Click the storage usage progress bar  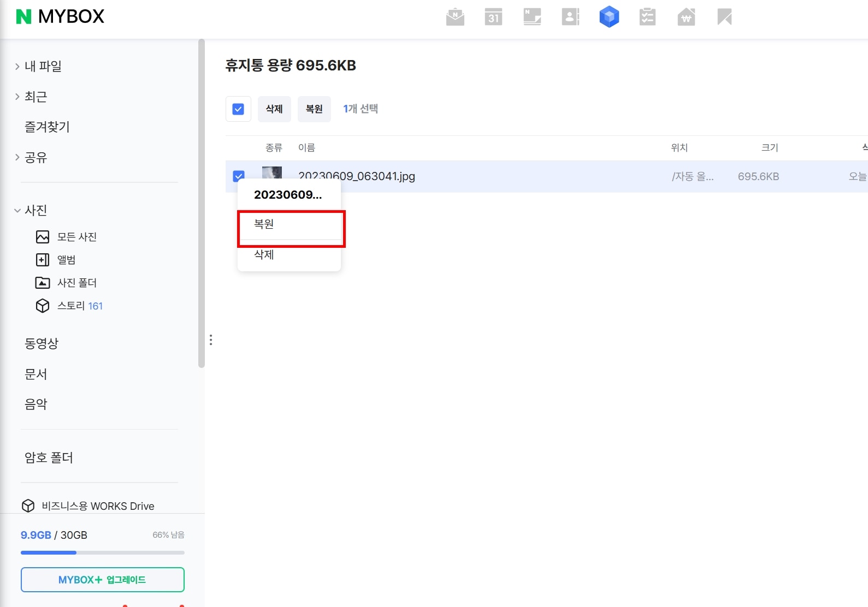[103, 552]
